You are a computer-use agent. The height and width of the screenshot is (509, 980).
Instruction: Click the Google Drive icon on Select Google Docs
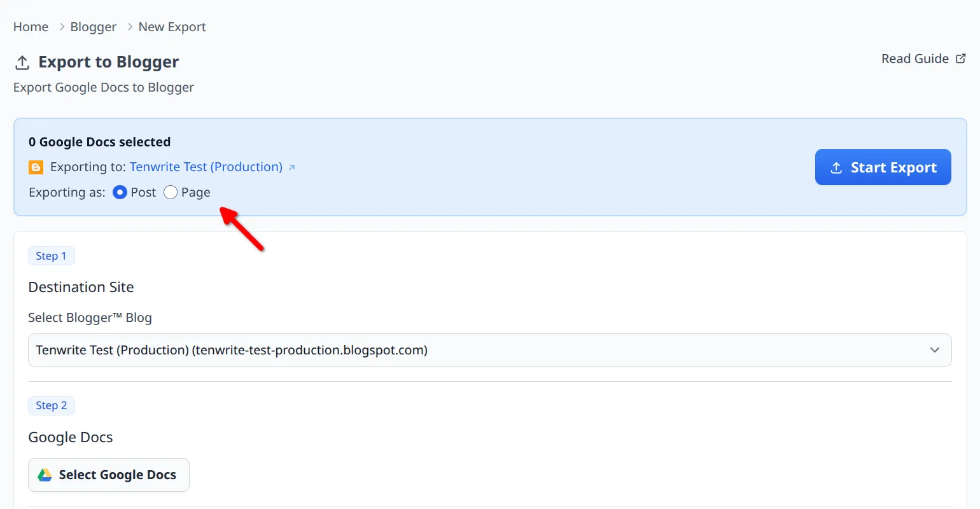45,474
